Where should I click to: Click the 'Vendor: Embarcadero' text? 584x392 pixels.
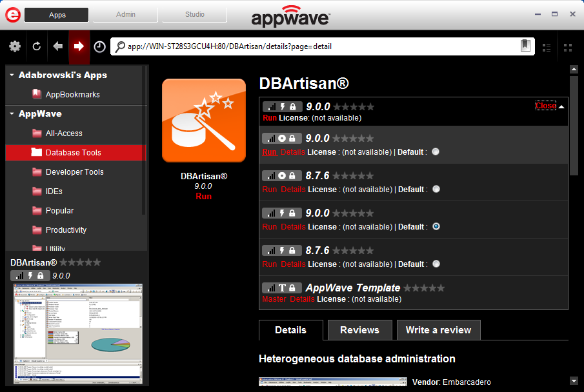452,382
